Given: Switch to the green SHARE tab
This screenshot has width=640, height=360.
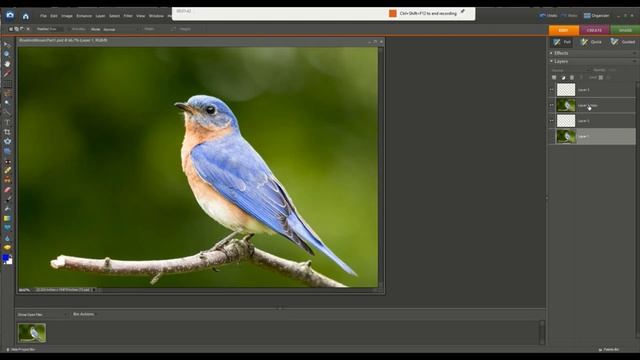Looking at the screenshot, I should 625,30.
